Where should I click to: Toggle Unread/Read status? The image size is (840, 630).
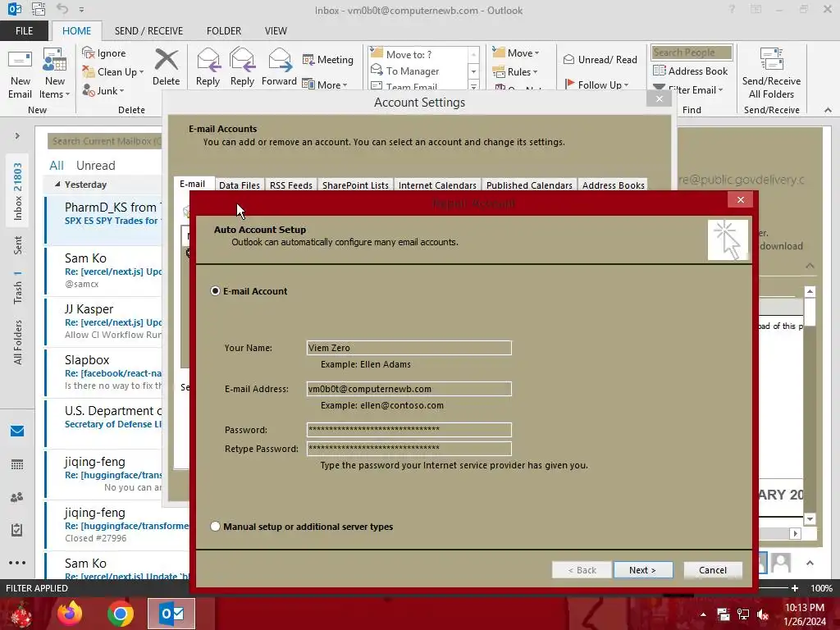point(600,59)
